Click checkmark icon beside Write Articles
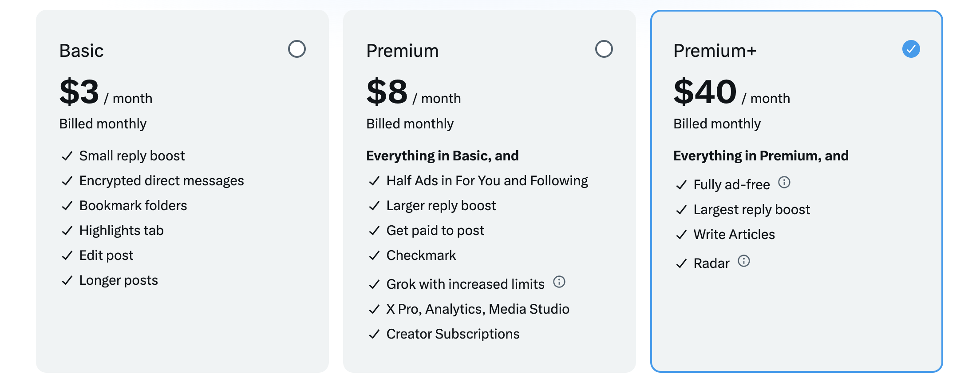 681,235
